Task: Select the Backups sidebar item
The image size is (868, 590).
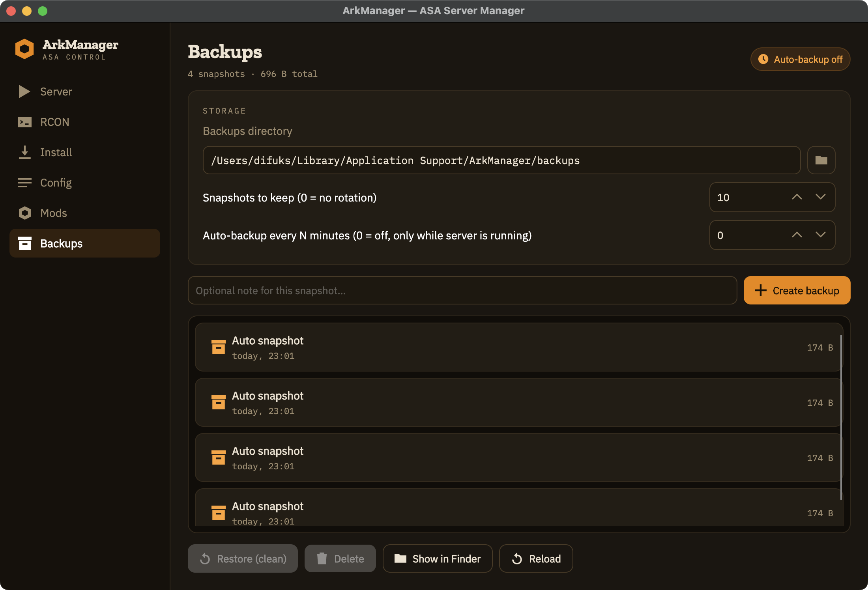Action: (x=84, y=243)
